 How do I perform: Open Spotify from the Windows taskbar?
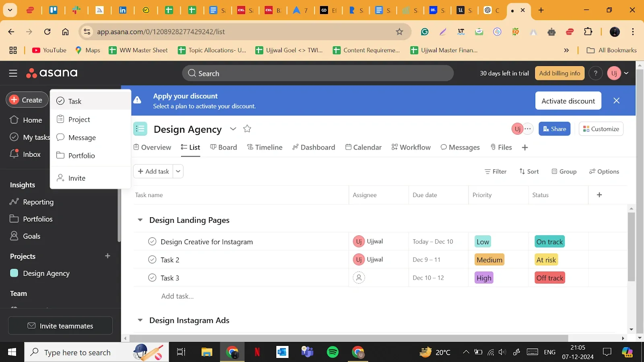[332, 352]
